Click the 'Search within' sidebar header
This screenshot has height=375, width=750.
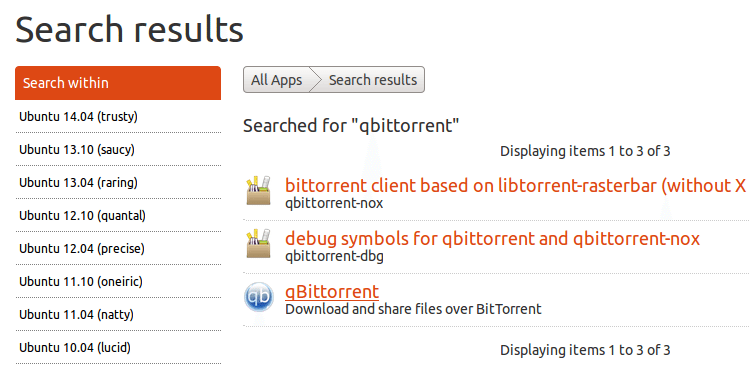click(x=118, y=83)
